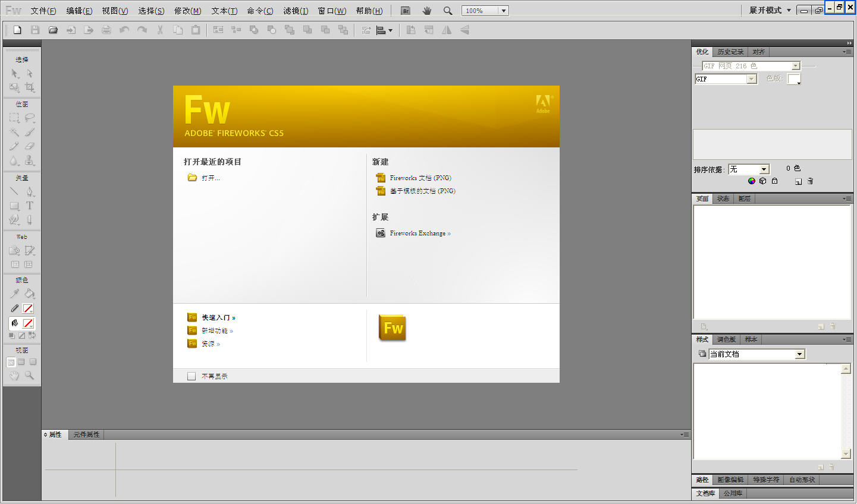Check the 不再显示 checkbox on welcome screen
Viewport: 857px width, 504px height.
click(x=191, y=376)
